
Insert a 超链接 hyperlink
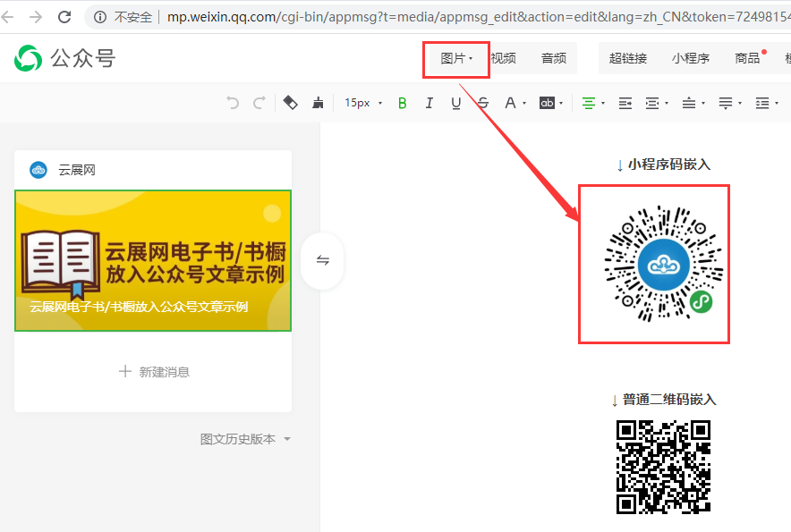627,58
